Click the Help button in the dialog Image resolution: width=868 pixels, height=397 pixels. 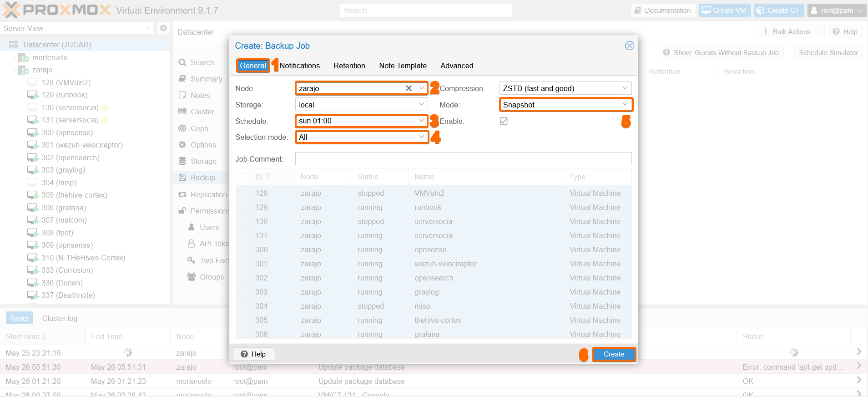click(x=254, y=354)
